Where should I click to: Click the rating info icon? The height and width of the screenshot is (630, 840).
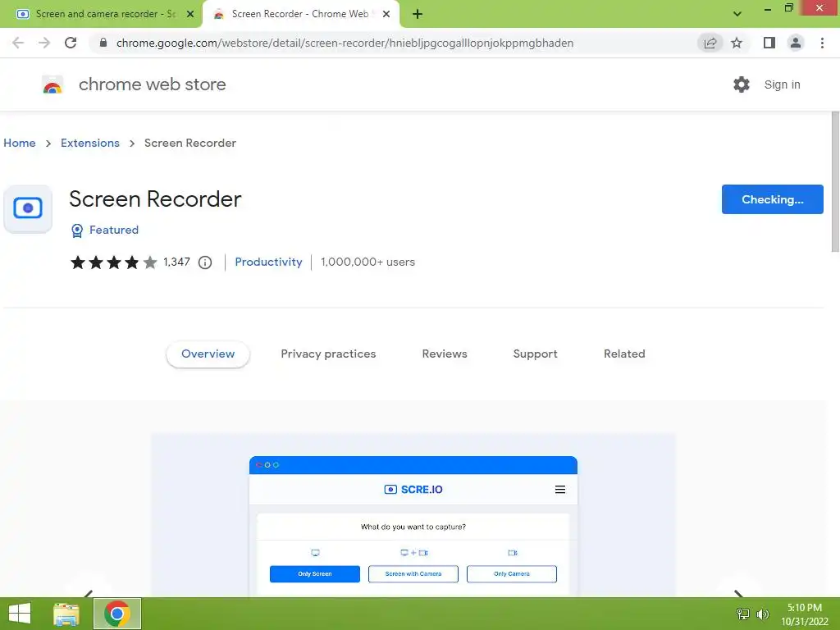(x=205, y=262)
